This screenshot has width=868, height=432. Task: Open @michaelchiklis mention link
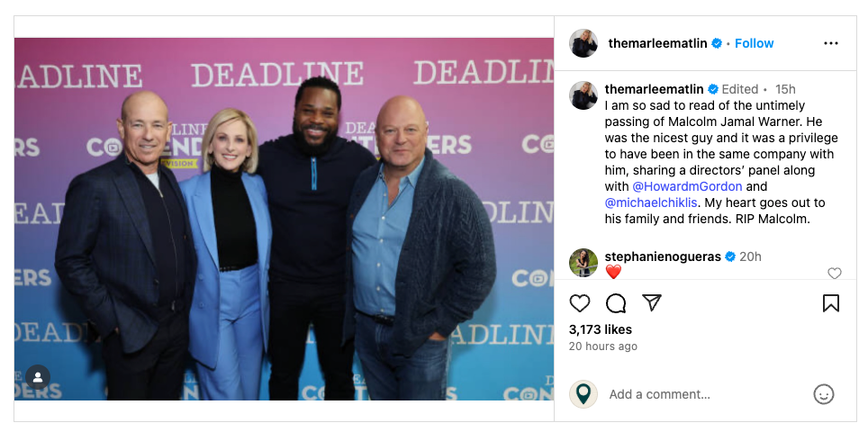coord(650,203)
